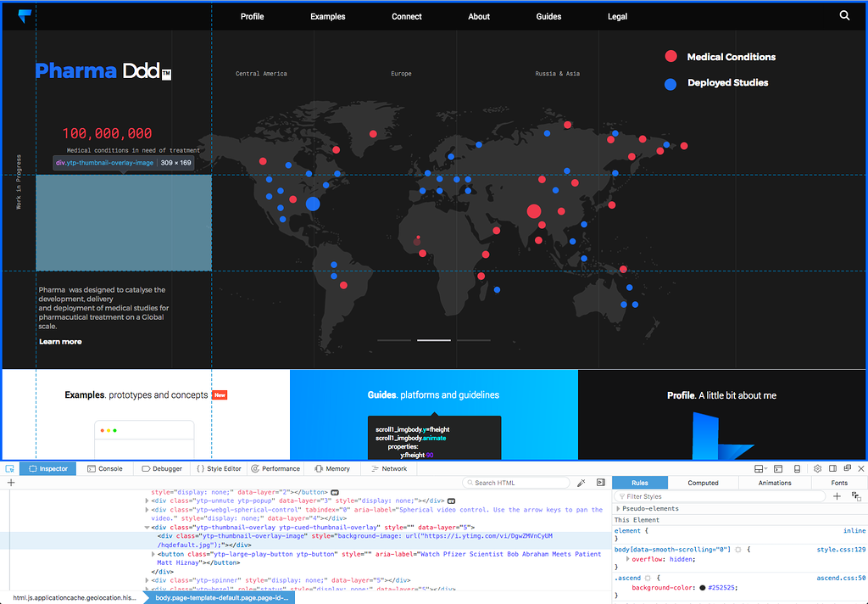Viewport: 868px width, 604px height.
Task: Click the Learn more link
Action: pyautogui.click(x=60, y=342)
